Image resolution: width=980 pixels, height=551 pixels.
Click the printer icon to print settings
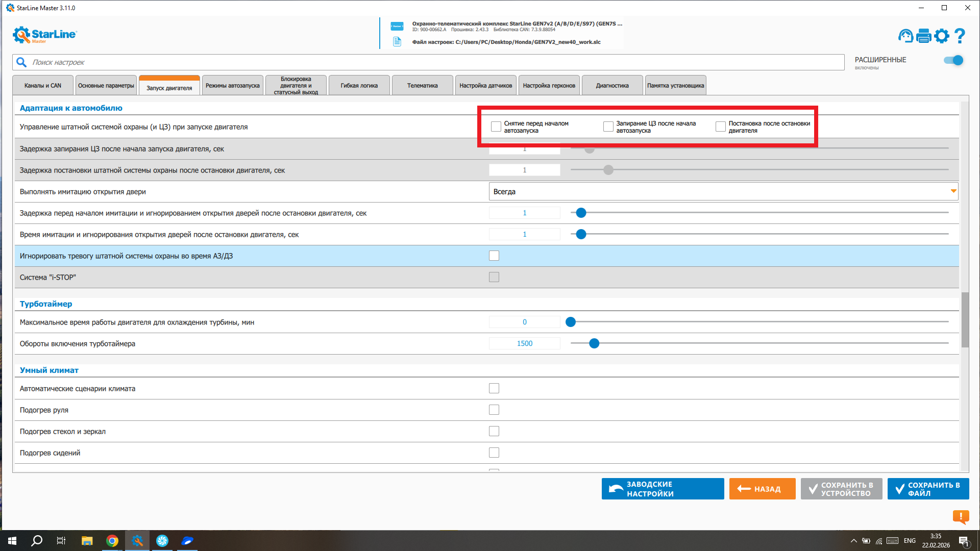pos(924,36)
